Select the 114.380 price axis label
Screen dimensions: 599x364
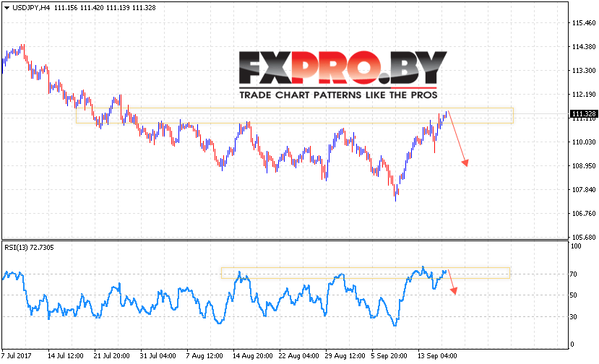click(x=584, y=47)
